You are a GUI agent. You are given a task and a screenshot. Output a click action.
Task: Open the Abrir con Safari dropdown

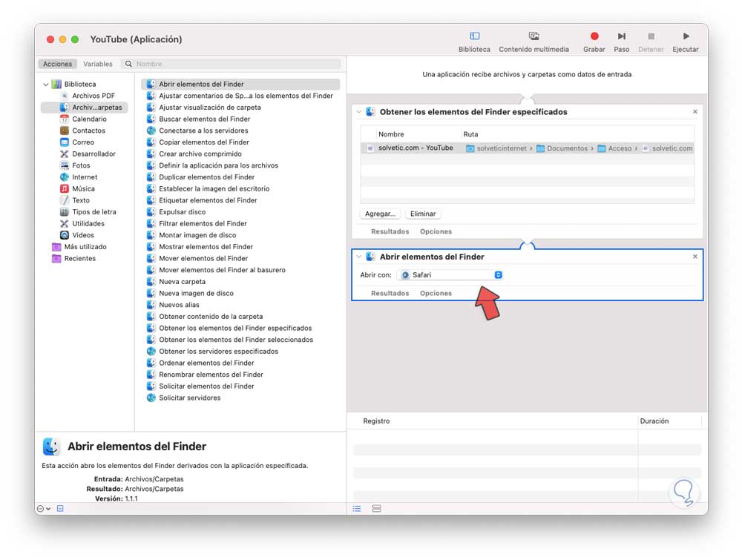click(x=450, y=274)
